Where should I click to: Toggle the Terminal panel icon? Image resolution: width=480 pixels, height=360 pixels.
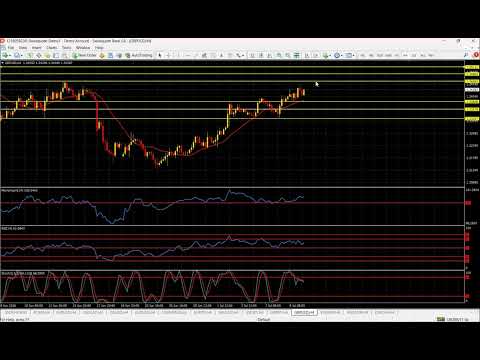[56, 55]
